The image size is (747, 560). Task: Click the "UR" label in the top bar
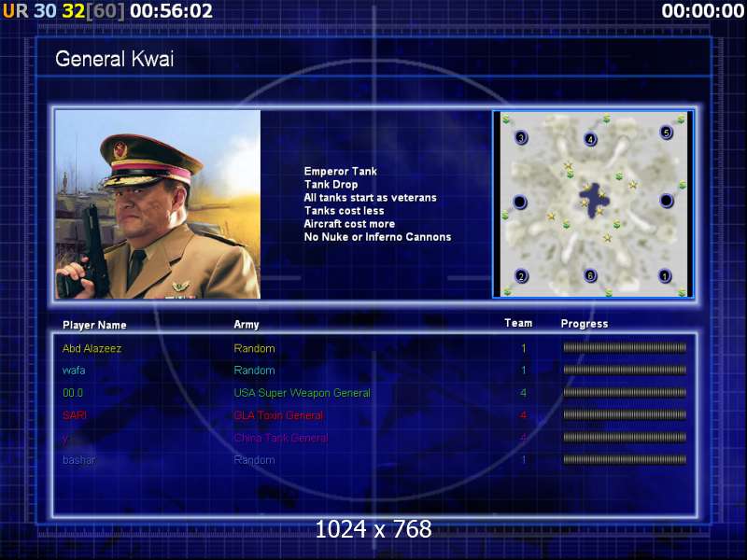point(15,11)
